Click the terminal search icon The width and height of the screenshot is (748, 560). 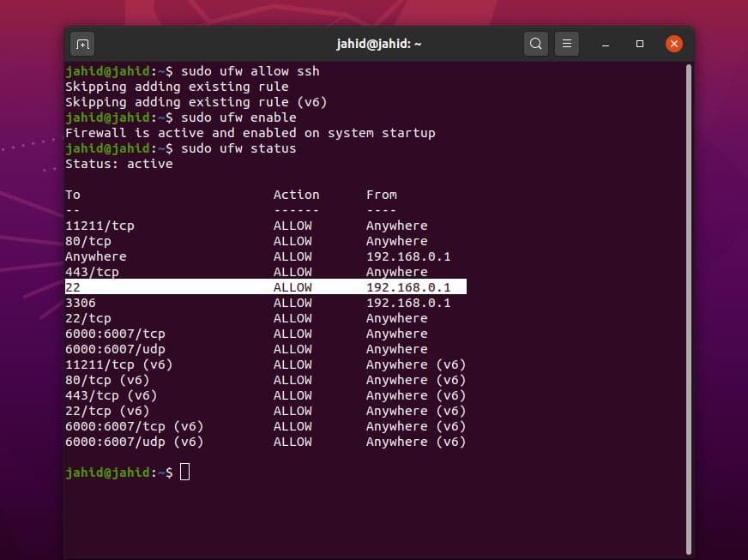(x=535, y=44)
